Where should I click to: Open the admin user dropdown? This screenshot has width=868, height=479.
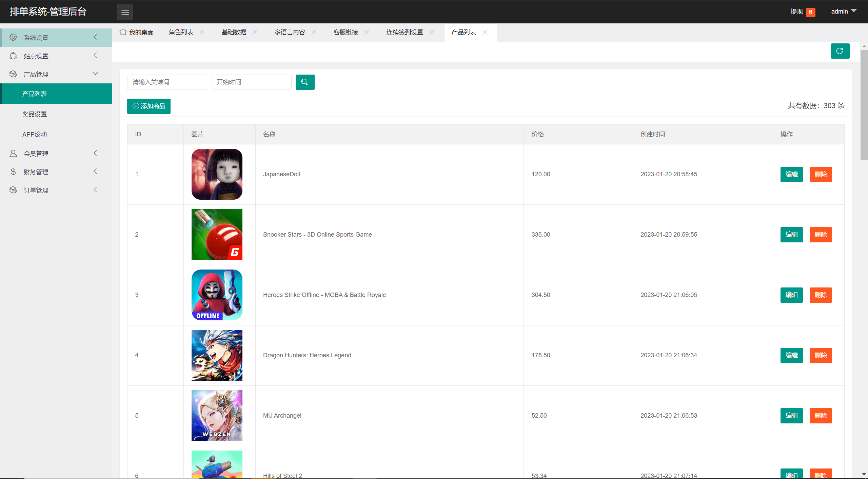coord(843,12)
